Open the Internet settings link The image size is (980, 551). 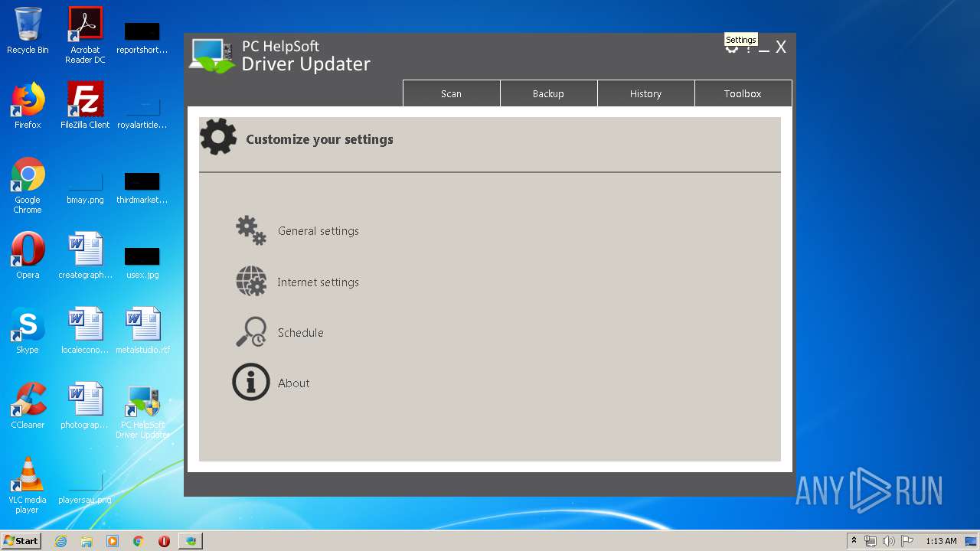[x=318, y=282]
